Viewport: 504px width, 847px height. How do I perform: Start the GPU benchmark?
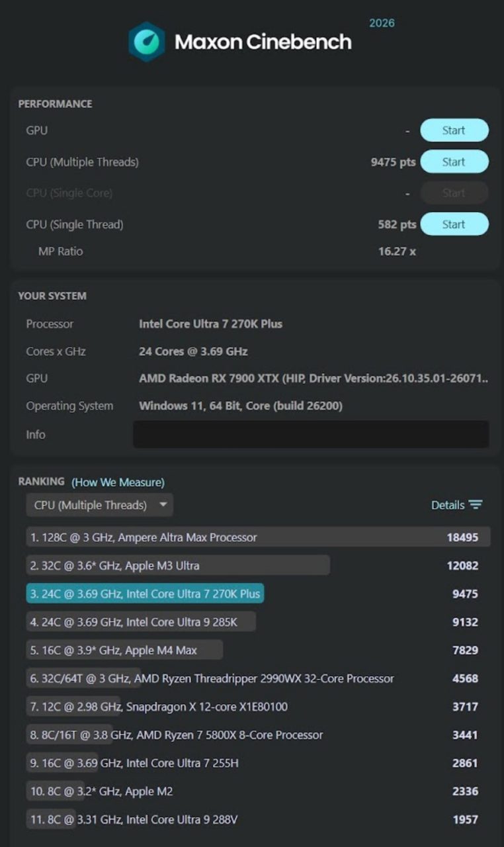(x=454, y=130)
